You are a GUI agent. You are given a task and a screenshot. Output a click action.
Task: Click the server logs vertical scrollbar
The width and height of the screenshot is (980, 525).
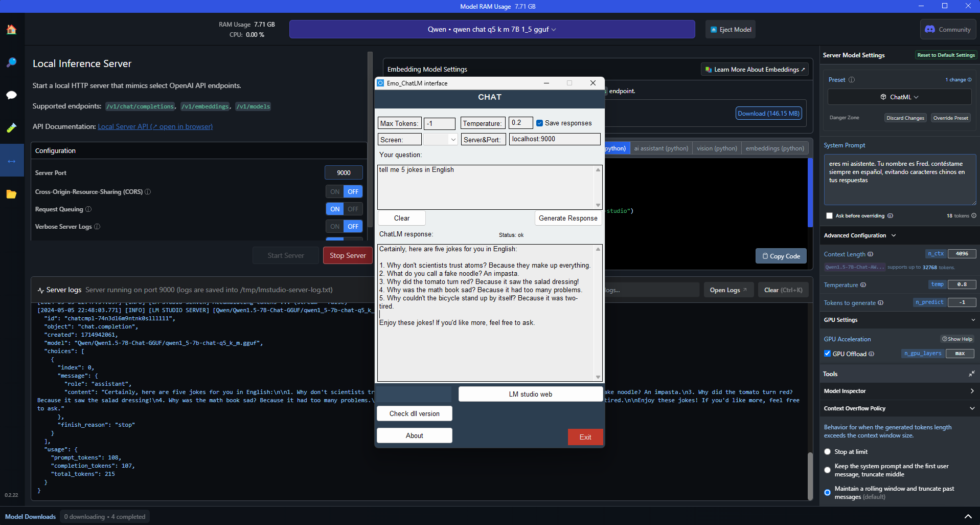pos(810,476)
